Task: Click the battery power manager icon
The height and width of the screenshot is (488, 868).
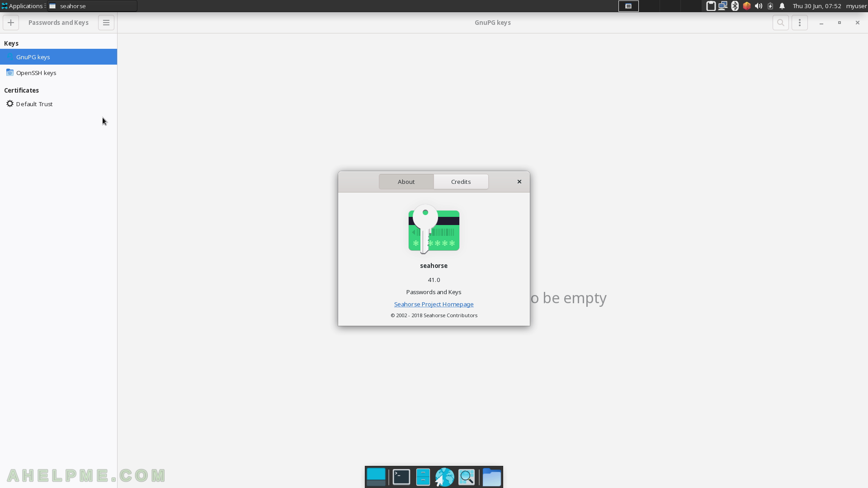Action: tap(770, 6)
